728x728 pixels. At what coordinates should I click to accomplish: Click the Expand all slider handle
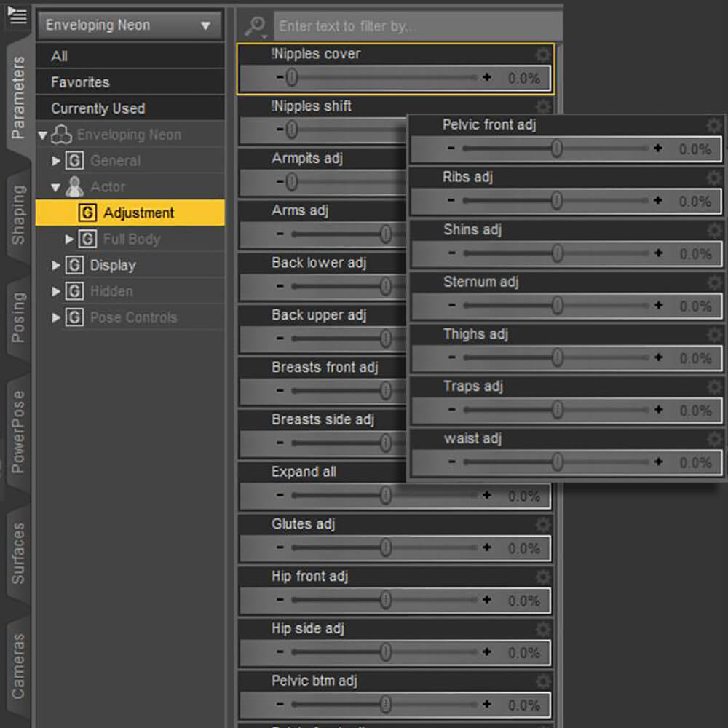pyautogui.click(x=386, y=496)
